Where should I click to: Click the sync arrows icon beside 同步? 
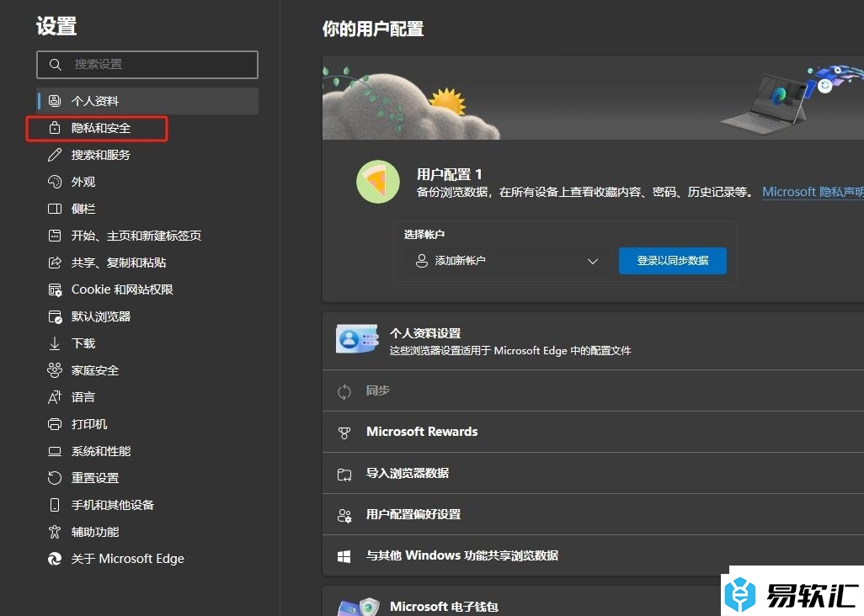(344, 391)
